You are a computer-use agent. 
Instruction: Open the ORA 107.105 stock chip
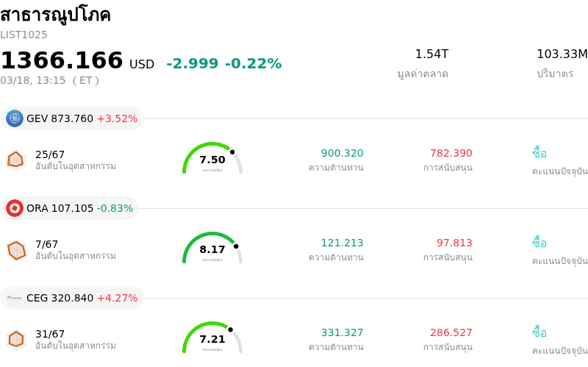click(70, 208)
